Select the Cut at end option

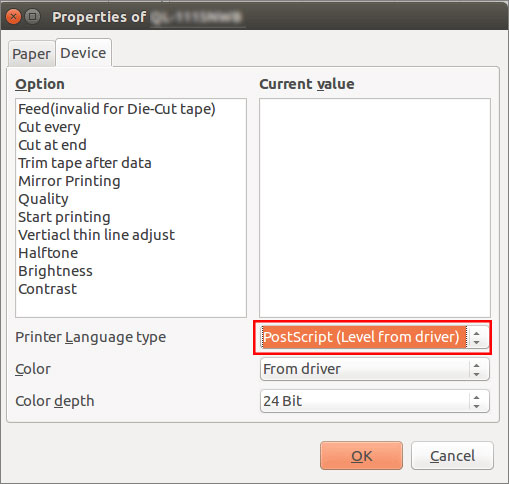[52, 145]
